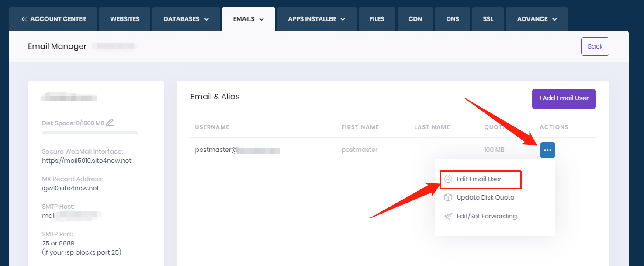Expand the Databases dropdown tab
Viewport: 644px width, 266px height.
[186, 19]
